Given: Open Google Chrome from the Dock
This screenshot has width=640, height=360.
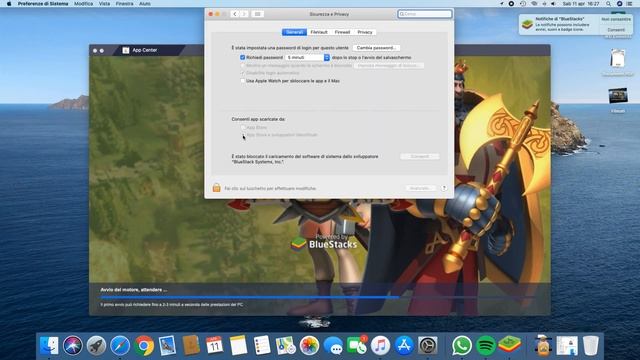Looking at the screenshot, I should point(144,346).
